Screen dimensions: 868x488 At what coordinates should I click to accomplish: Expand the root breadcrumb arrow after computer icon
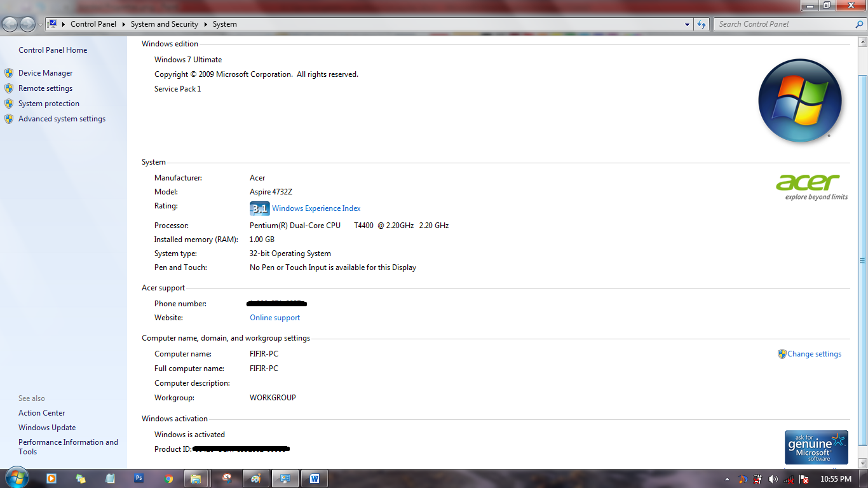point(64,24)
